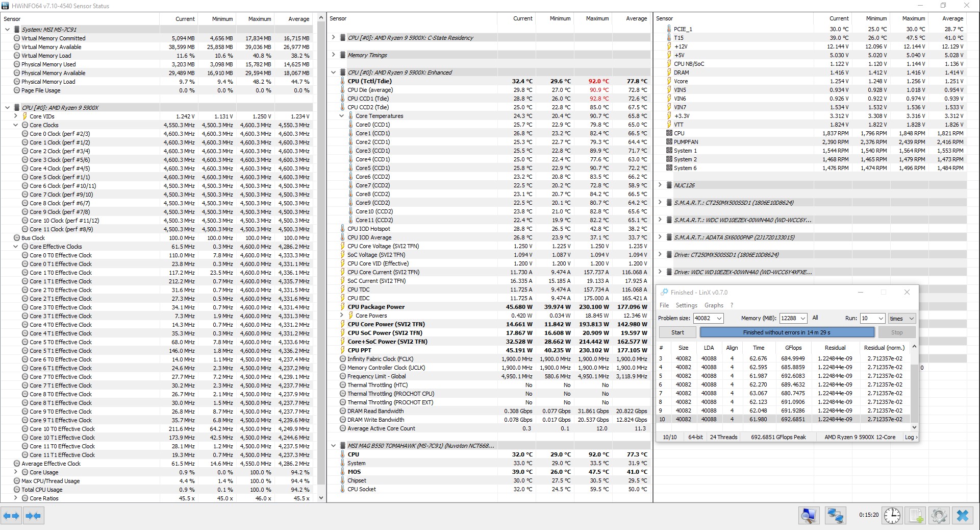Click left sensor panel scrollbar down arrow
The image size is (980, 530).
(321, 498)
